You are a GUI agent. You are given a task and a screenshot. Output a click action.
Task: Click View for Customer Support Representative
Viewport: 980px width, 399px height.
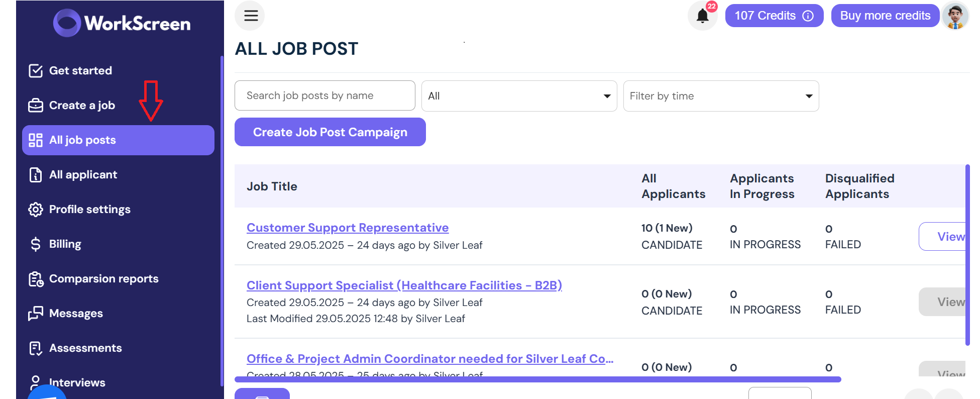pos(943,236)
